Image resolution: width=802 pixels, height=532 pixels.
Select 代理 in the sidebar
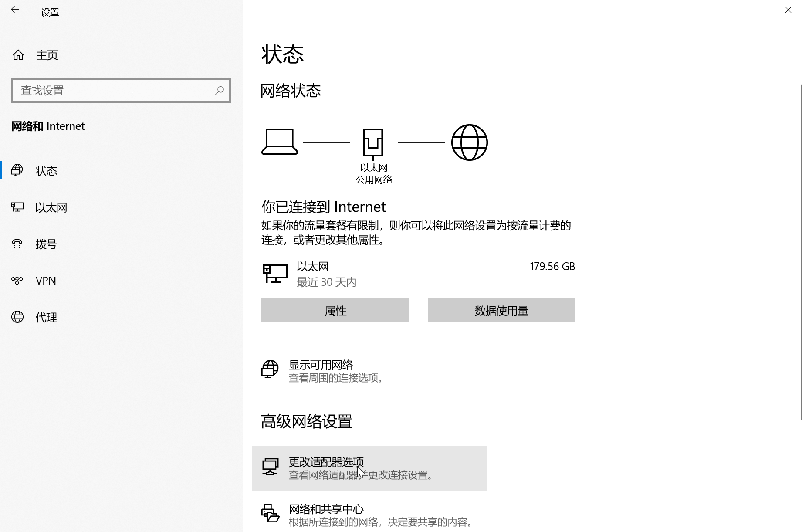pos(46,318)
